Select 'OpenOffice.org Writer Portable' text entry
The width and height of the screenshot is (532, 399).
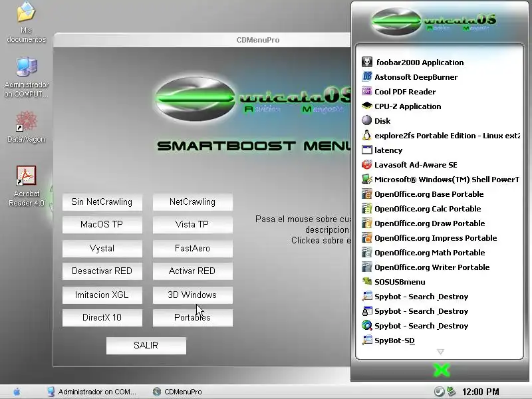[x=432, y=267]
